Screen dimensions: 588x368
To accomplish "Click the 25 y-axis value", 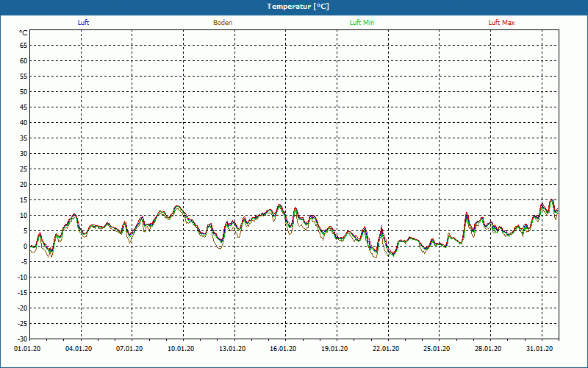I will pyautogui.click(x=24, y=169).
